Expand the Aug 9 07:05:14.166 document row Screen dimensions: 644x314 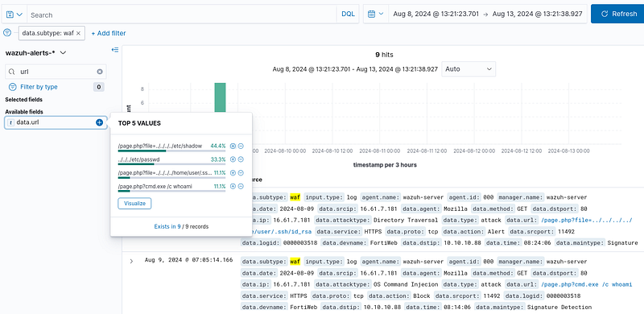[x=131, y=262]
